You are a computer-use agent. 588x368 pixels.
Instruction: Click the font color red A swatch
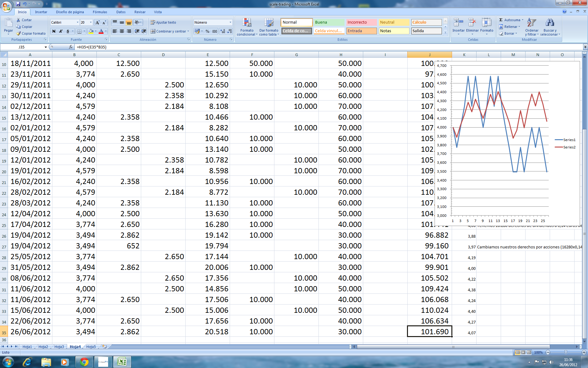101,31
